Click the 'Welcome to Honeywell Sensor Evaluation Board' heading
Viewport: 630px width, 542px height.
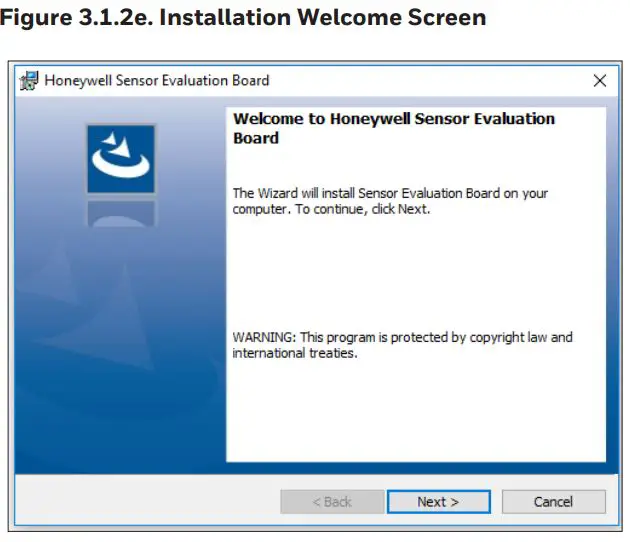[394, 128]
